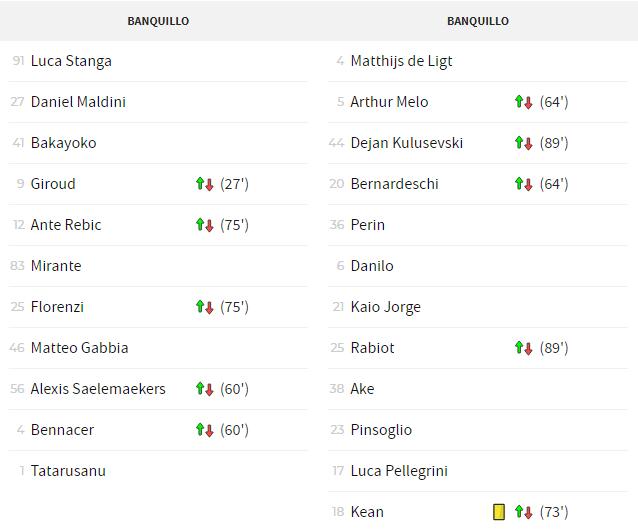Image resolution: width=638 pixels, height=532 pixels.
Task: Click Arthur Melo's substitution arrows icon
Action: [524, 102]
